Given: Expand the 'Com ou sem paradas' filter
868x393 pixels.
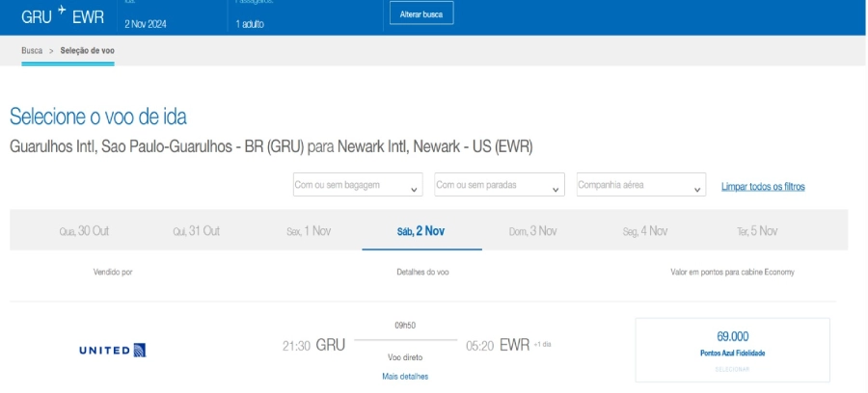Looking at the screenshot, I should pyautogui.click(x=499, y=185).
